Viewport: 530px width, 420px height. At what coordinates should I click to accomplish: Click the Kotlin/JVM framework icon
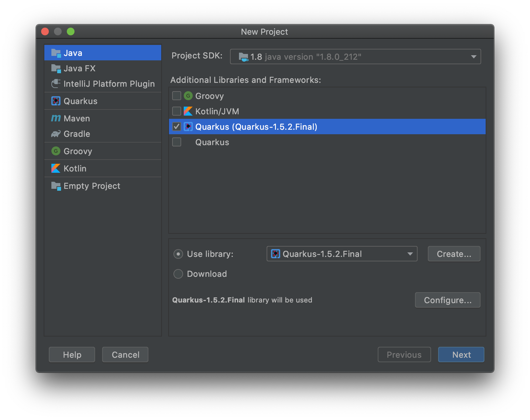click(188, 111)
